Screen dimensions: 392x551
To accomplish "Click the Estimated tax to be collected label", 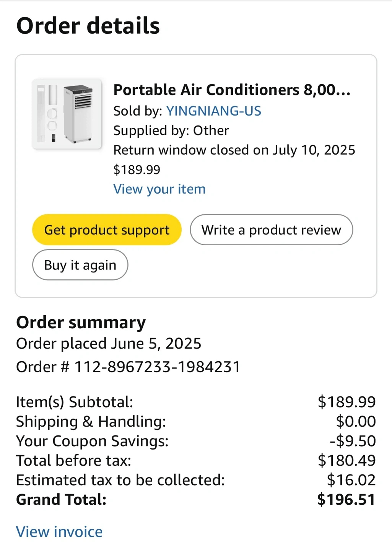I will tap(120, 480).
